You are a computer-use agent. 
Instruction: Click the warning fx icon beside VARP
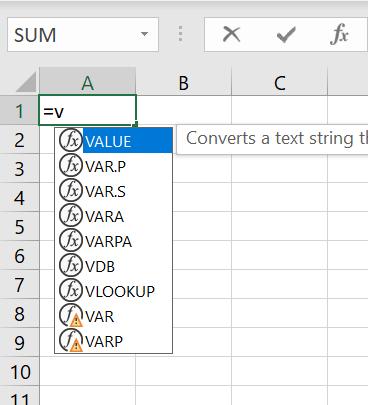(x=71, y=340)
